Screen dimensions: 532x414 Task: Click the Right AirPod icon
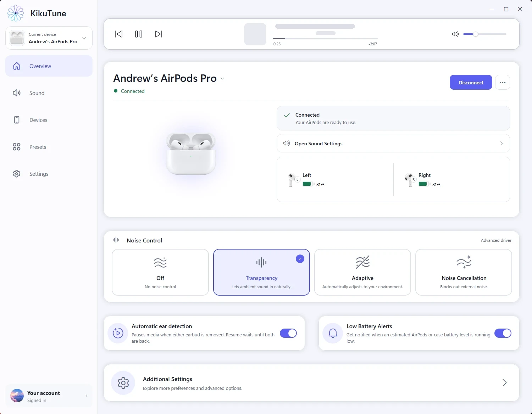tap(410, 180)
